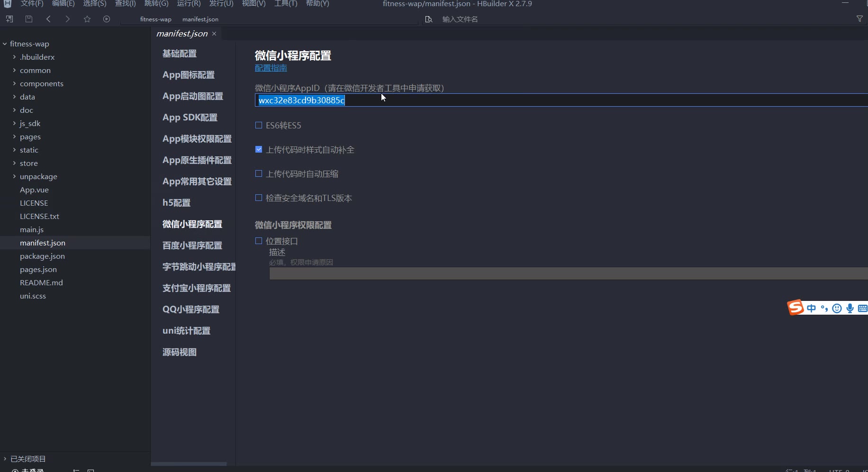This screenshot has height=472, width=868.
Task: Click the new file toolbar icon
Action: (x=9, y=19)
